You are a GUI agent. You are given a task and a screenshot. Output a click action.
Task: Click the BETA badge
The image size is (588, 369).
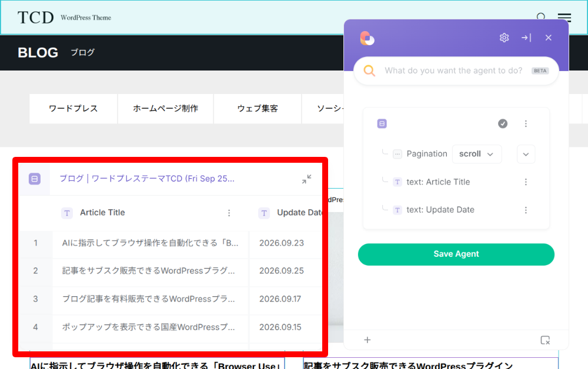pyautogui.click(x=540, y=71)
